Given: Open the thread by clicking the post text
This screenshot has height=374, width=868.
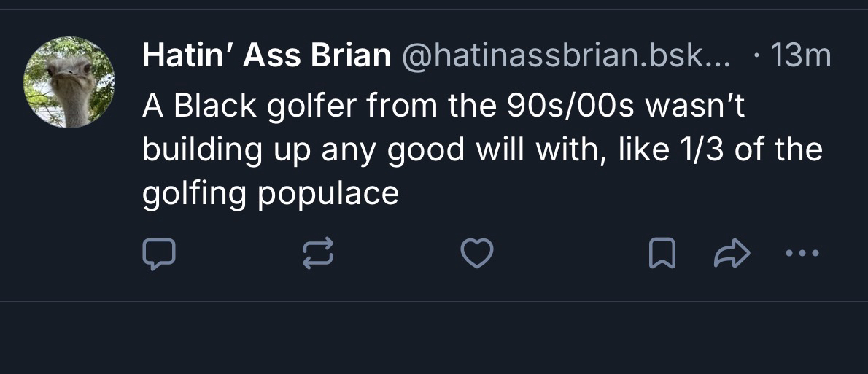Looking at the screenshot, I should (x=481, y=149).
